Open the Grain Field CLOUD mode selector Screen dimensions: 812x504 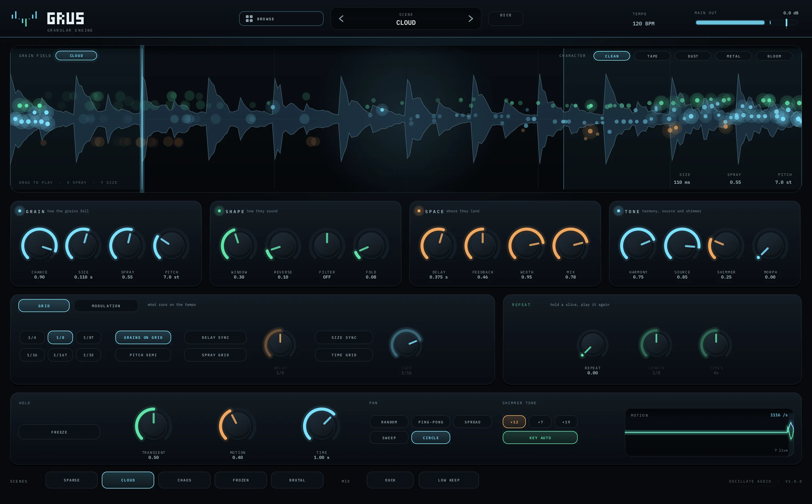76,56
